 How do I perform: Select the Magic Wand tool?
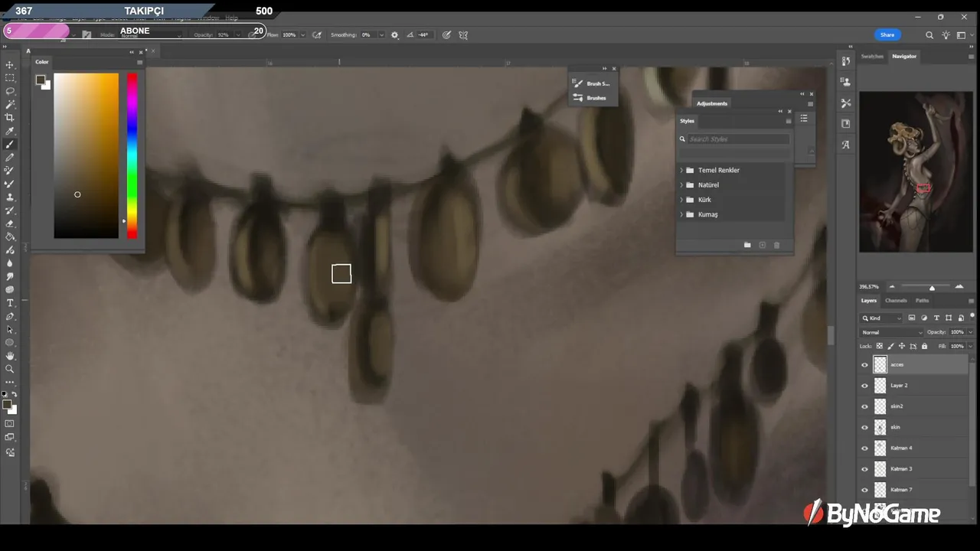point(10,104)
